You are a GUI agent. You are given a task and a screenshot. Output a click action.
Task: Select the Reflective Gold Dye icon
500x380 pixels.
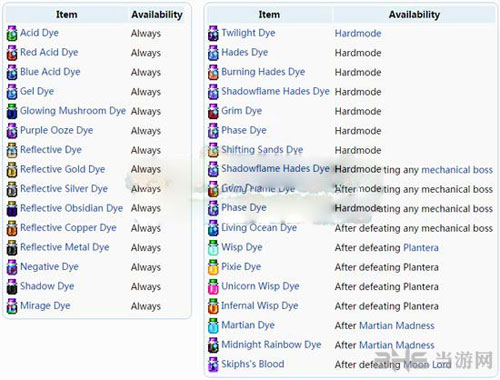[x=12, y=169]
